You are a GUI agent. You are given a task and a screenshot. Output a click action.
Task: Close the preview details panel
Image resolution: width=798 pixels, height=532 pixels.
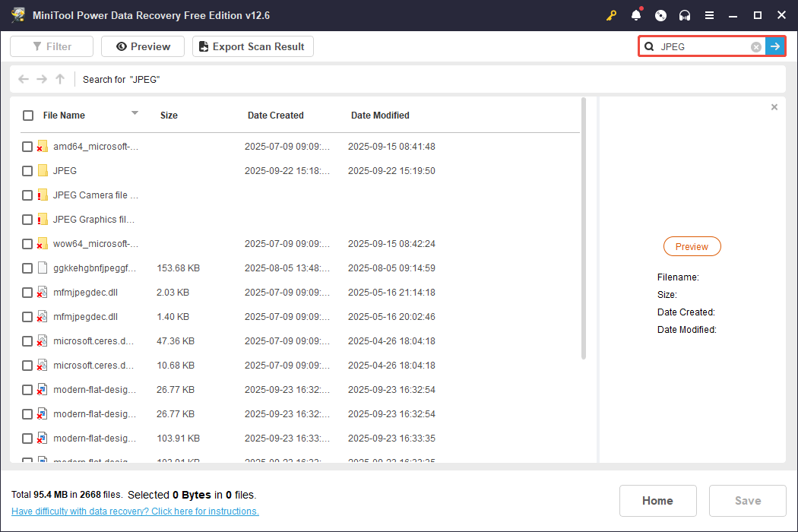(774, 106)
